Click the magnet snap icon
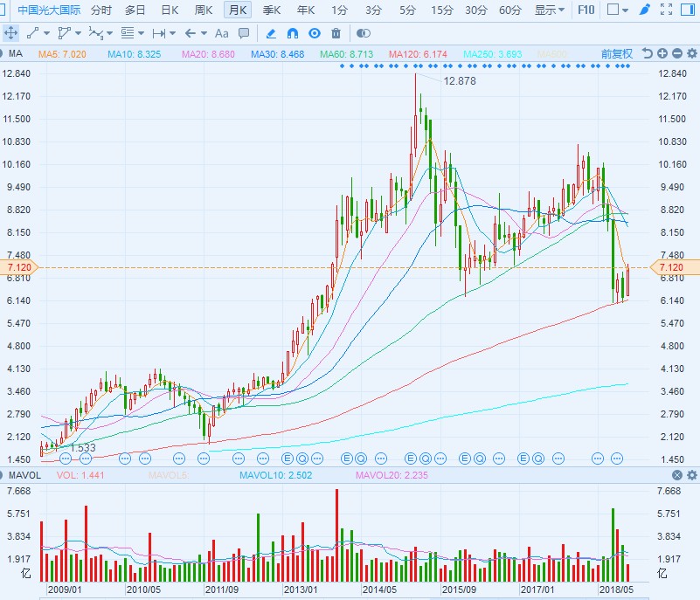Image resolution: width=700 pixels, height=600 pixels. [x=293, y=33]
